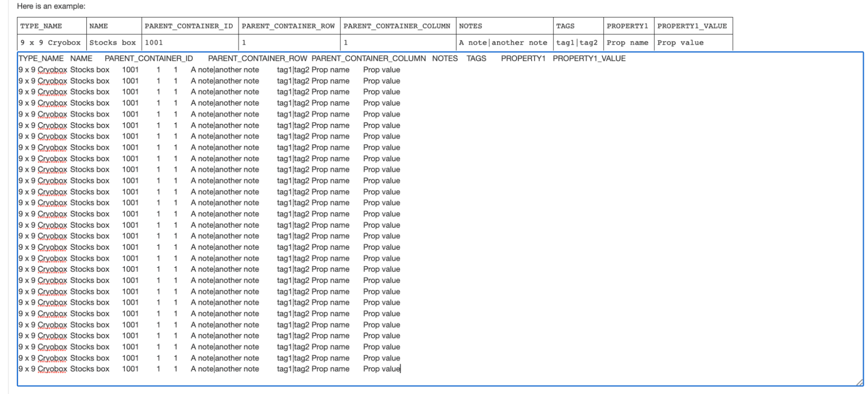Place cursor at end of last textarea line
Screen dimensions: 868x394
(401, 369)
